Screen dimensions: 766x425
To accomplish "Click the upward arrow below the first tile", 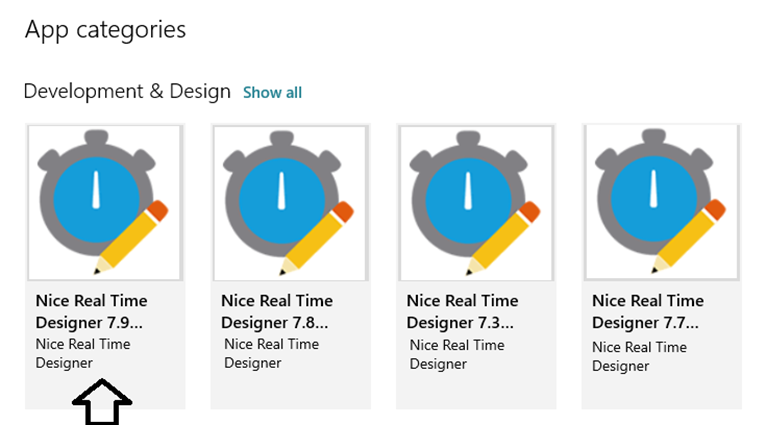I will click(101, 402).
